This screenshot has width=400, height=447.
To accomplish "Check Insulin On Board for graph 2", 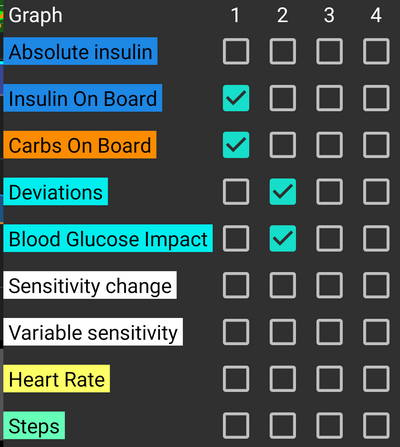I will pos(283,98).
